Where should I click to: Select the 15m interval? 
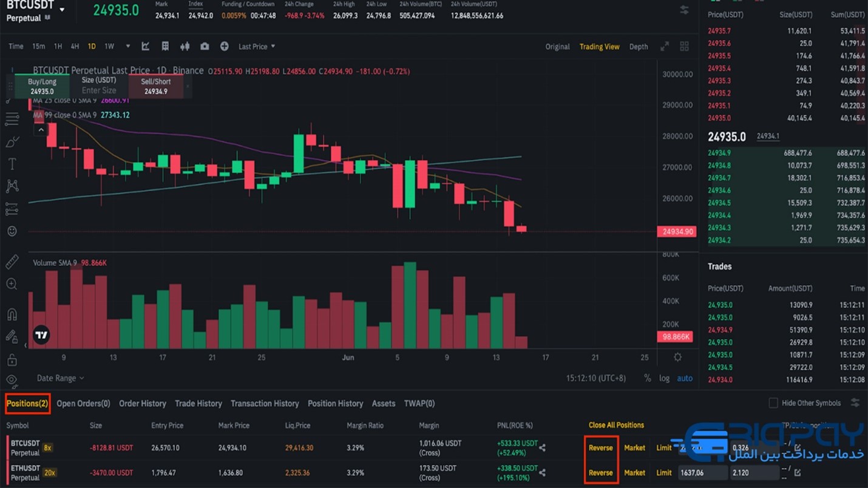(38, 46)
